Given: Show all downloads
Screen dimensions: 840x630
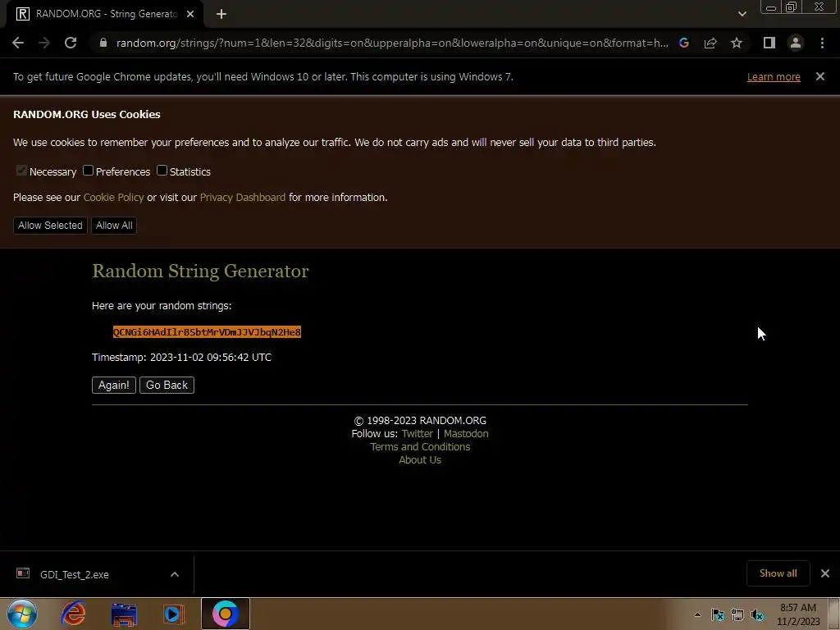Looking at the screenshot, I should [x=778, y=573].
